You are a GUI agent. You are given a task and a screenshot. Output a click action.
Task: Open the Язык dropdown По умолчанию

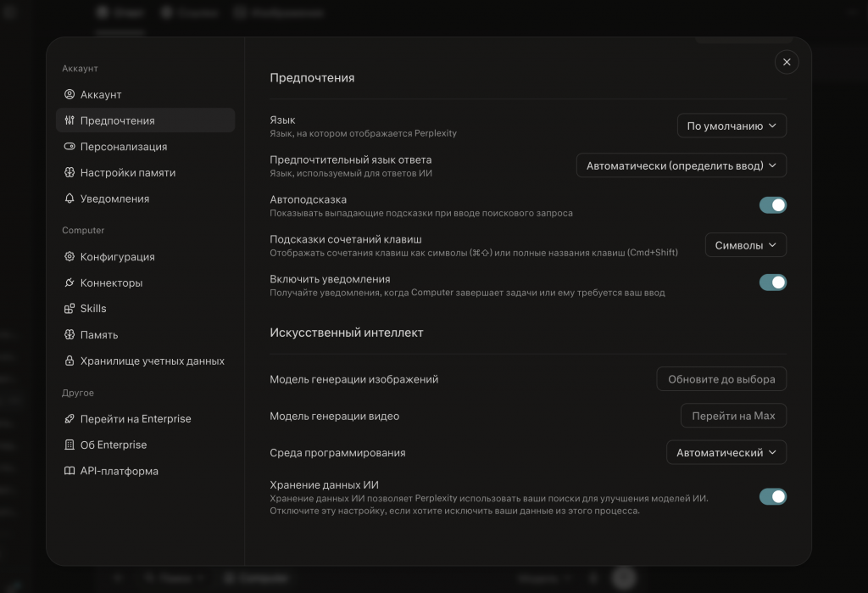click(x=732, y=126)
